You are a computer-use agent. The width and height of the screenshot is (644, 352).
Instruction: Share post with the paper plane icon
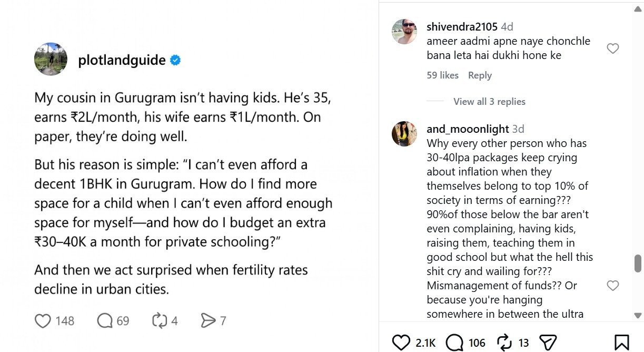click(x=549, y=343)
